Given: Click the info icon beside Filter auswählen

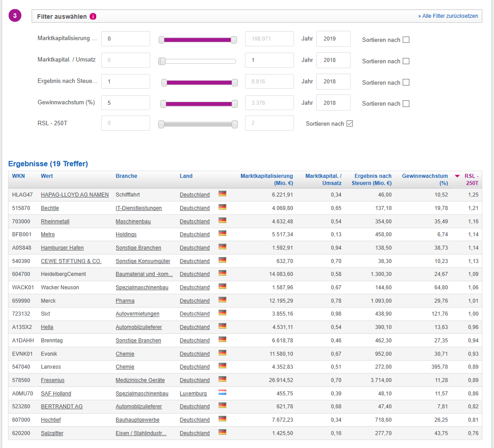Looking at the screenshot, I should 93,16.
